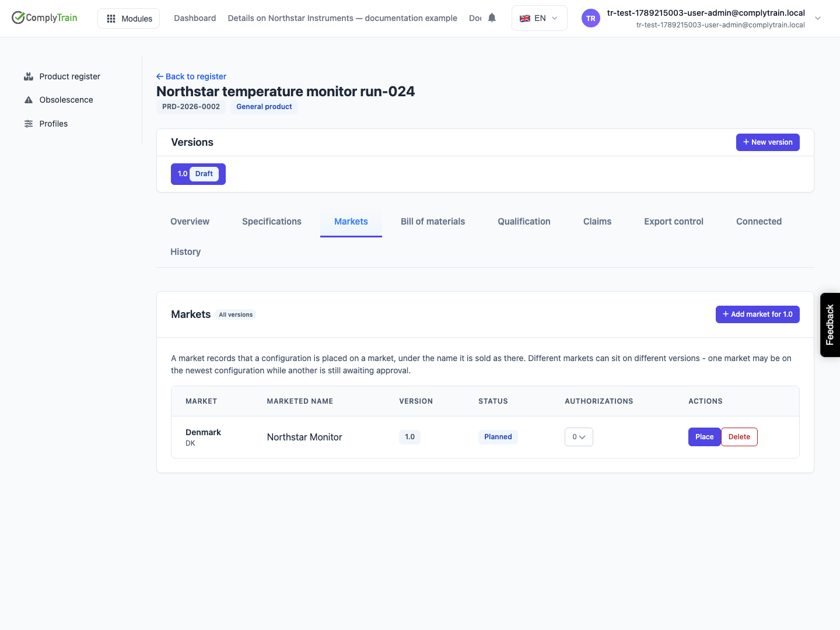Select the Markets tab
The image size is (840, 630).
[351, 222]
